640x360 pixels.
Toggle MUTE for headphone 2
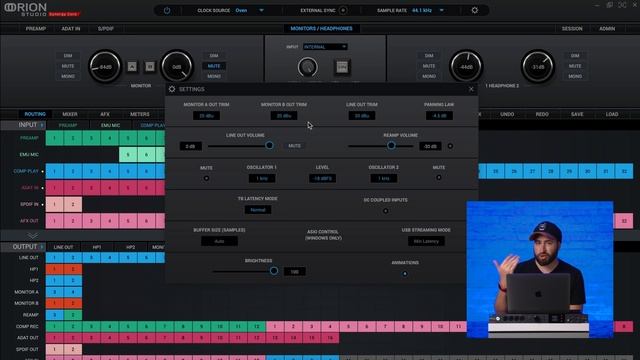click(x=575, y=66)
